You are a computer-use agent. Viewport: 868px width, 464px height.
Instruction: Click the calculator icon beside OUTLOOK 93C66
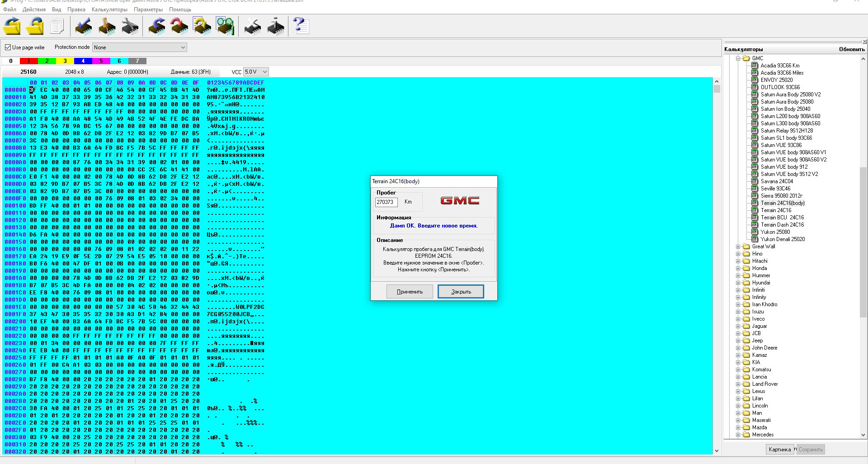755,87
